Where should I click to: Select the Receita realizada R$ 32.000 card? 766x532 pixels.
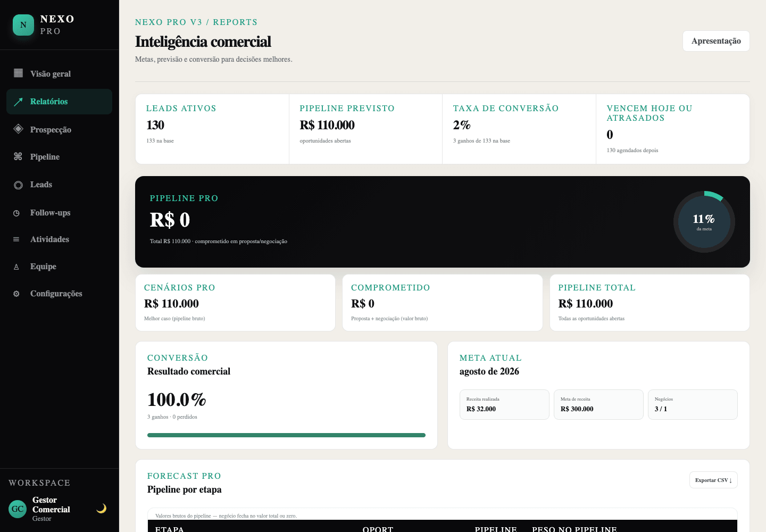pos(504,404)
